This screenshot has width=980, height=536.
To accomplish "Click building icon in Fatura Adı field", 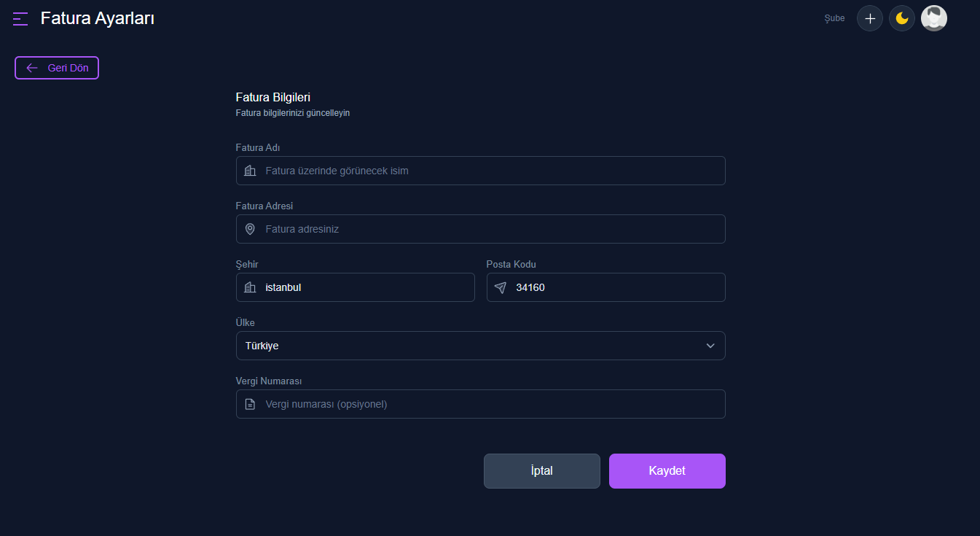I will (250, 171).
